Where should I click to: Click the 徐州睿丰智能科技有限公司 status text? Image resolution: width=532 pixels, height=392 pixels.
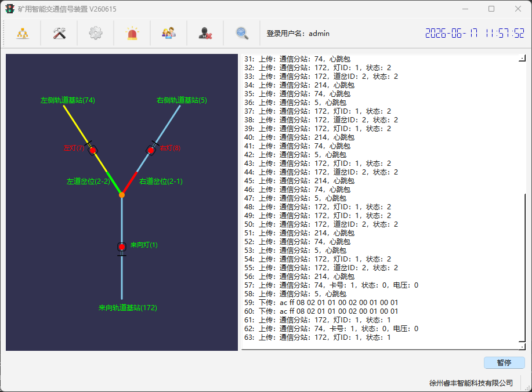pos(471,383)
